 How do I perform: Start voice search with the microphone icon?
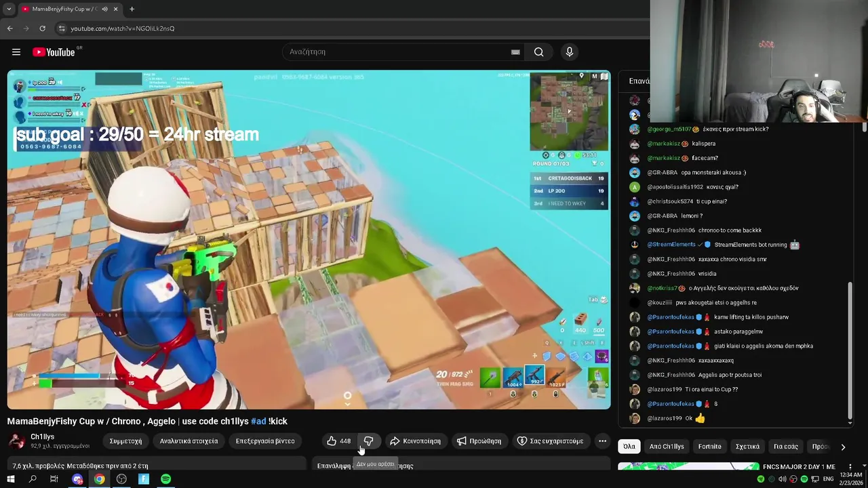click(570, 52)
